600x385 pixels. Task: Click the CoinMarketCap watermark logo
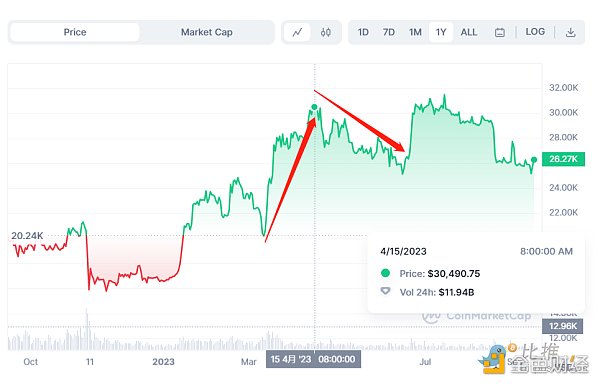(x=476, y=316)
